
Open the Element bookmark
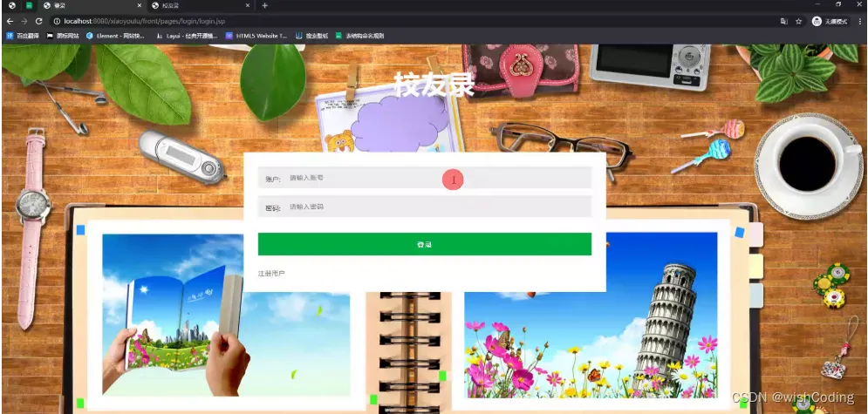(x=115, y=36)
